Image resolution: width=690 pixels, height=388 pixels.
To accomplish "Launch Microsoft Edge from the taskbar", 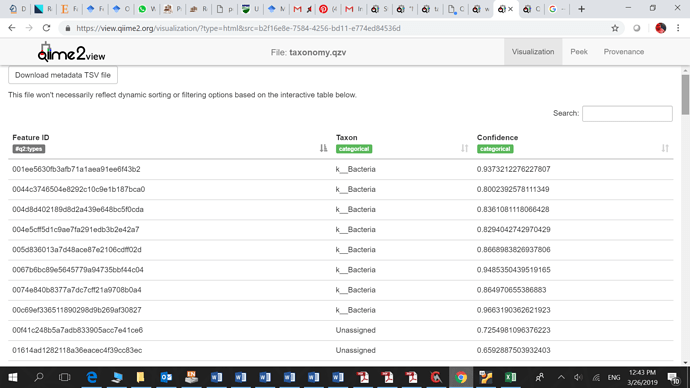I will click(92, 377).
